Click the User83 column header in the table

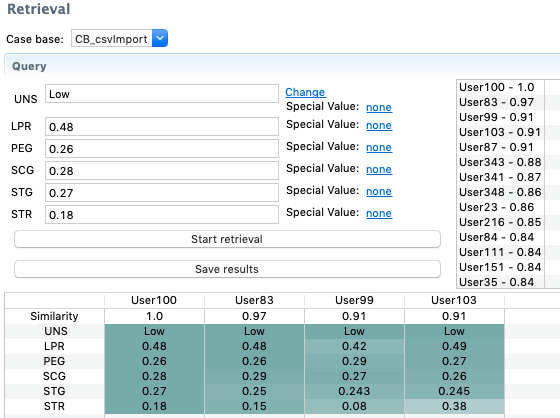coord(254,300)
